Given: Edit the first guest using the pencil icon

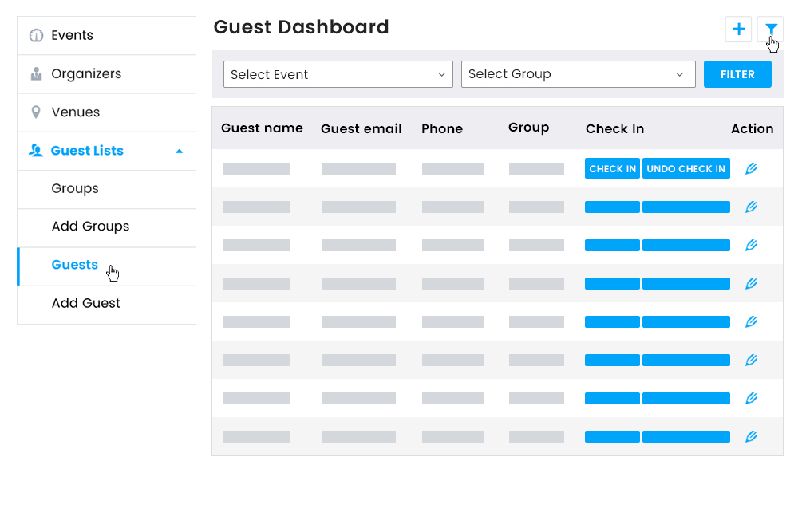Looking at the screenshot, I should click(751, 168).
